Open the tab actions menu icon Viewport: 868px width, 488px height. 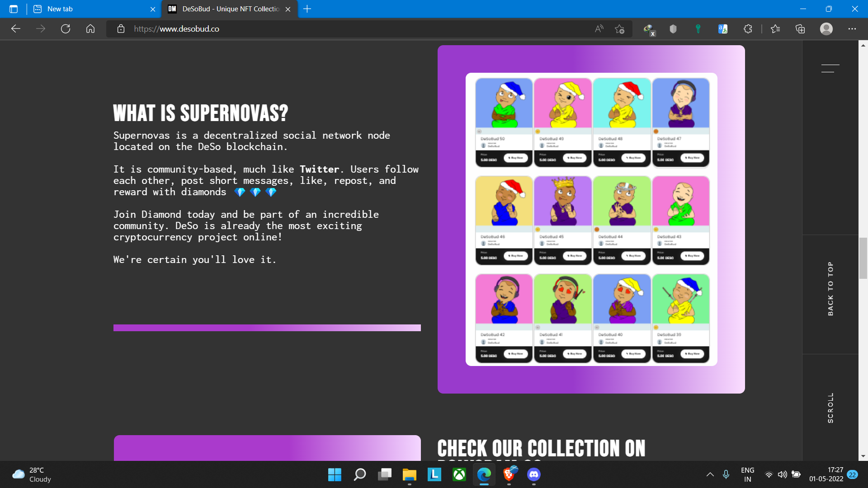(14, 9)
